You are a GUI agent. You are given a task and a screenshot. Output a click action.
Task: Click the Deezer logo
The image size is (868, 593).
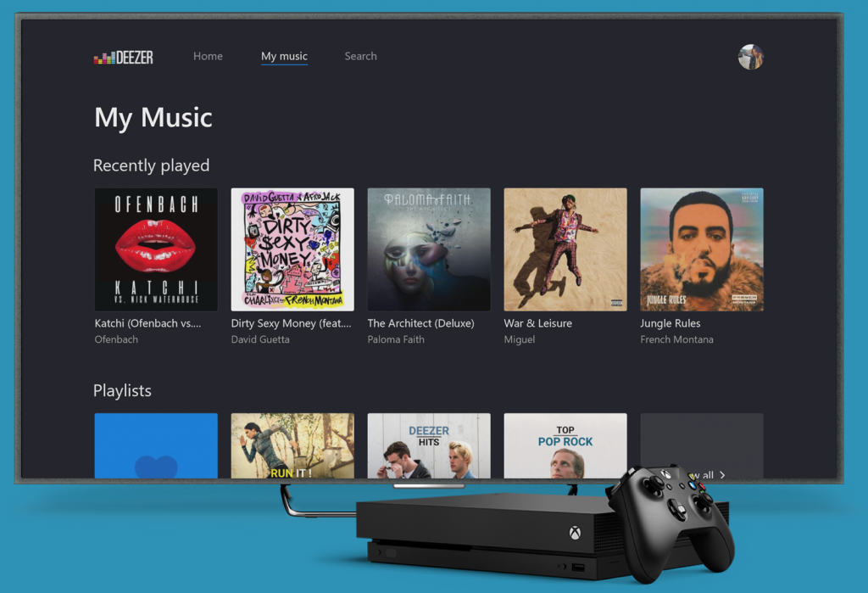(x=124, y=57)
